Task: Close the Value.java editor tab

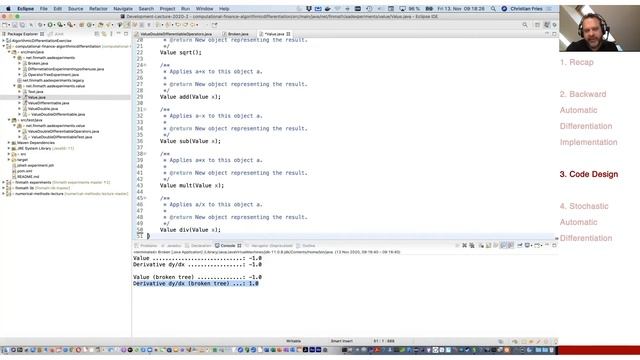Action: coord(288,34)
